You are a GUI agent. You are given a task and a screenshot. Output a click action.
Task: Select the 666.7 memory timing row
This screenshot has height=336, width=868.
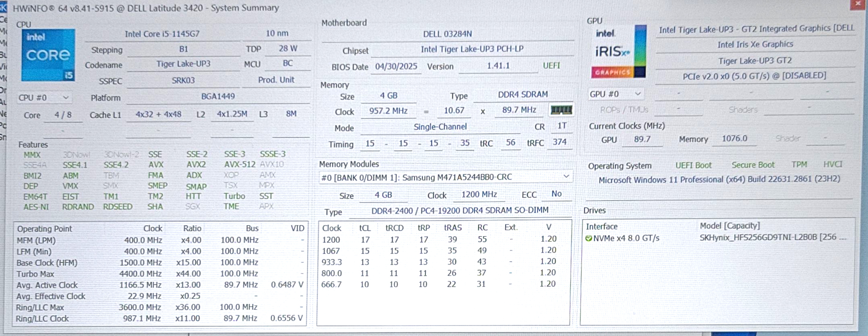coord(439,284)
